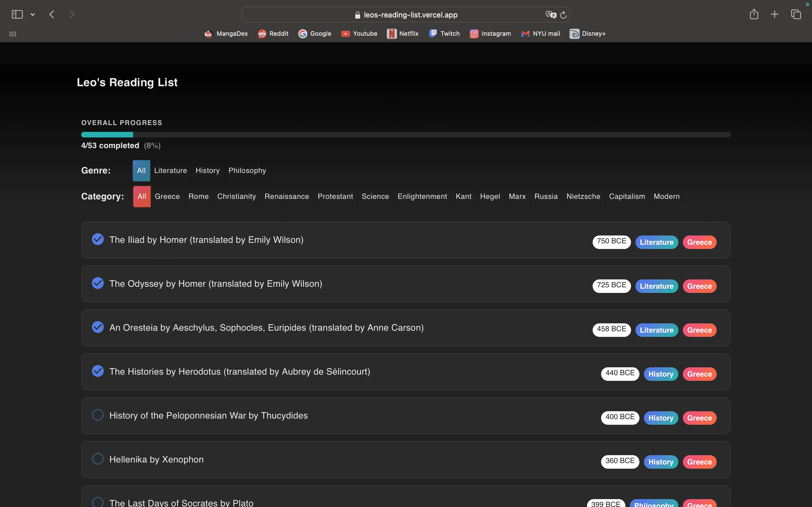The image size is (812, 507).
Task: Open the NYU mail bookmark
Action: click(x=540, y=34)
